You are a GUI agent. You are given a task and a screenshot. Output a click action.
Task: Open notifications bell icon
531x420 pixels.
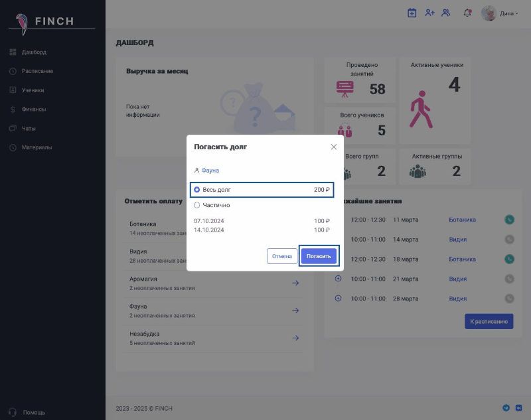(x=467, y=13)
